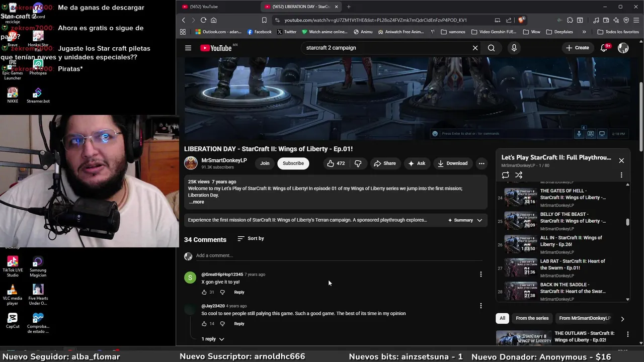The image size is (644, 362).
Task: Switch to the first (5652) YouTube tab
Action: [216, 7]
